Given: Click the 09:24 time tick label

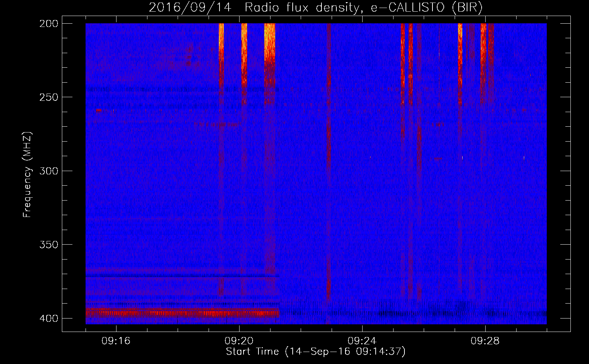Looking at the screenshot, I should [362, 341].
